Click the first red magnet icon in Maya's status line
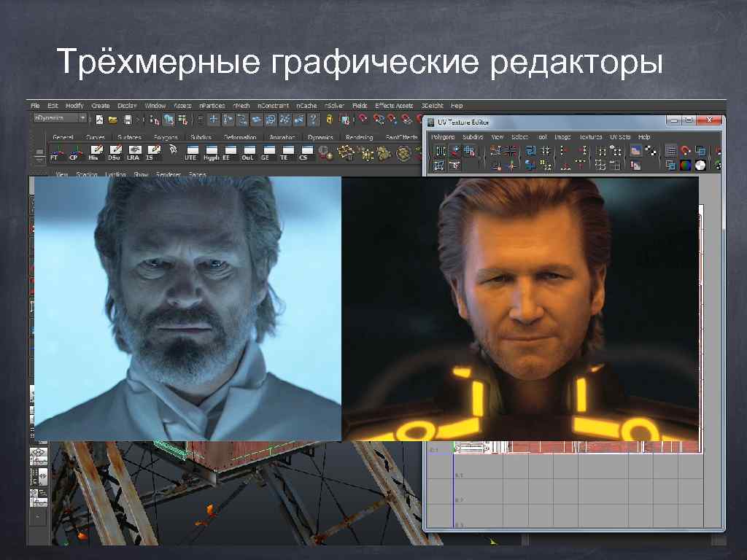747x560 pixels. [363, 119]
